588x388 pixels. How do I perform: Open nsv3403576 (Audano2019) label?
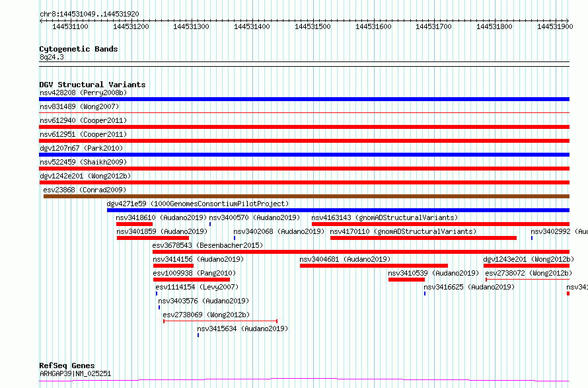click(x=203, y=301)
